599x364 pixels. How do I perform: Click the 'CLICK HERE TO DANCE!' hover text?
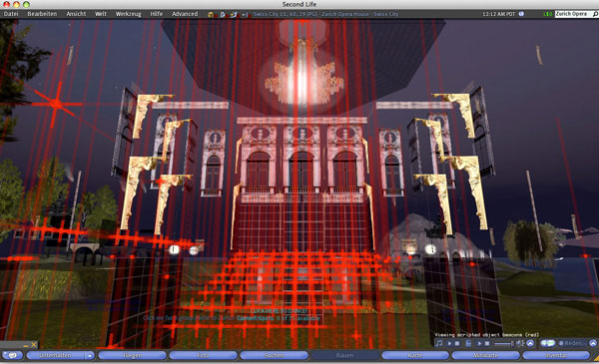point(279,311)
